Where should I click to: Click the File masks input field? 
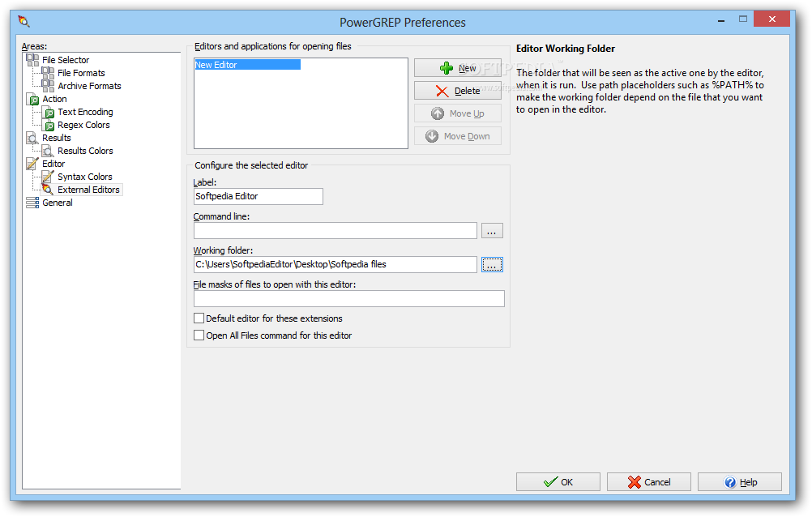click(x=349, y=298)
